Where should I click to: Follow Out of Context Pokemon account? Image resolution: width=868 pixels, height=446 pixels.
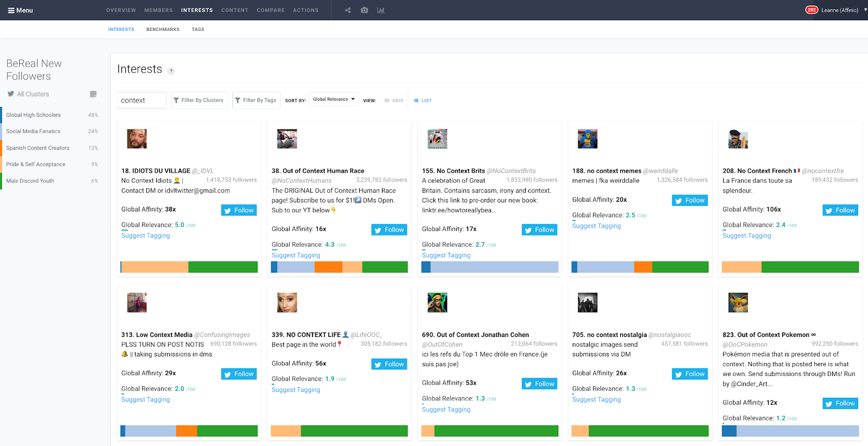point(840,404)
